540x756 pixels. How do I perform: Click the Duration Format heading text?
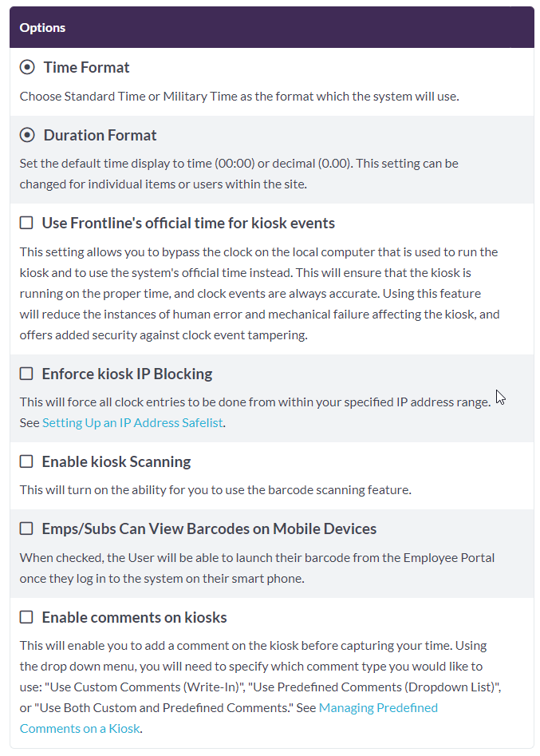(x=100, y=136)
